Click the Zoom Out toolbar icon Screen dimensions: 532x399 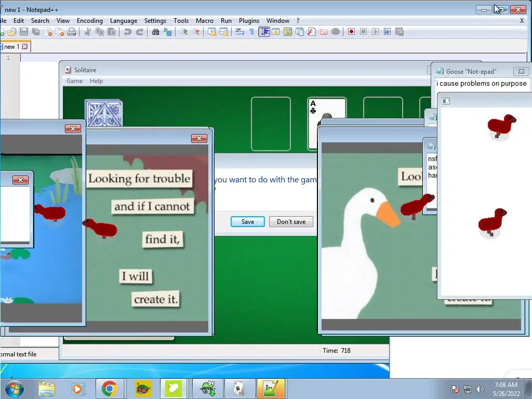click(196, 32)
